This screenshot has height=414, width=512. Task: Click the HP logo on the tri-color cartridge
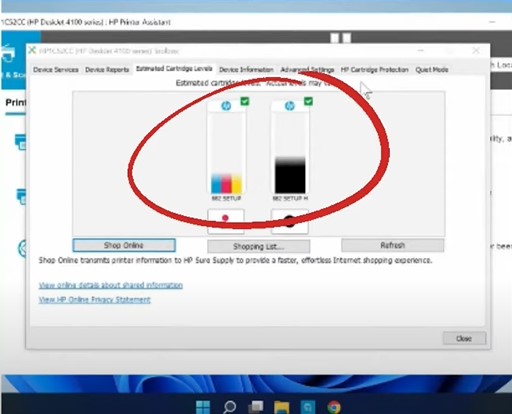226,106
